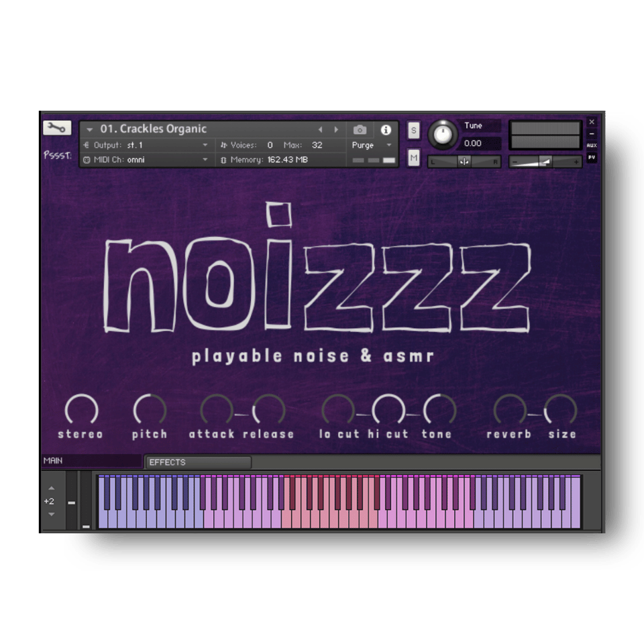Click instrument name 01. Crackles Organic

coord(153,129)
